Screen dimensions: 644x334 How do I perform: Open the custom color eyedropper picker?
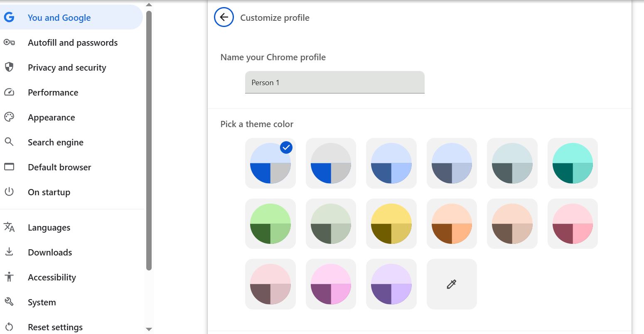[452, 284]
